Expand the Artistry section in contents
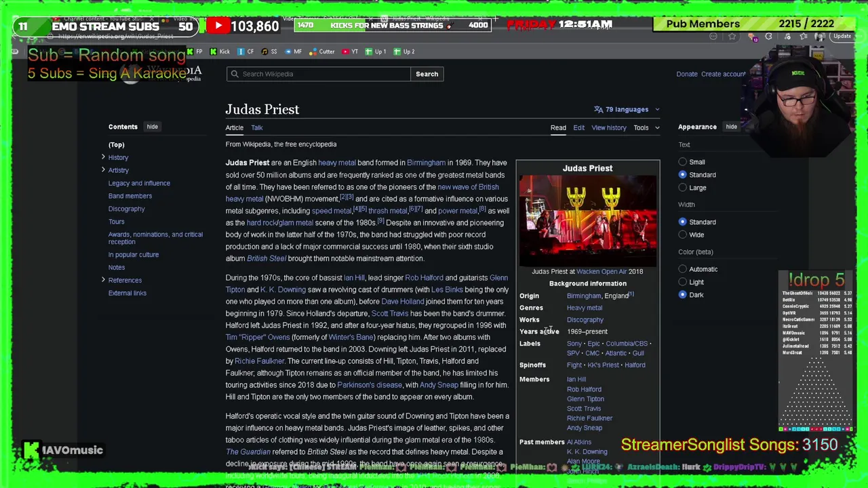Image resolution: width=868 pixels, height=488 pixels. (x=103, y=170)
